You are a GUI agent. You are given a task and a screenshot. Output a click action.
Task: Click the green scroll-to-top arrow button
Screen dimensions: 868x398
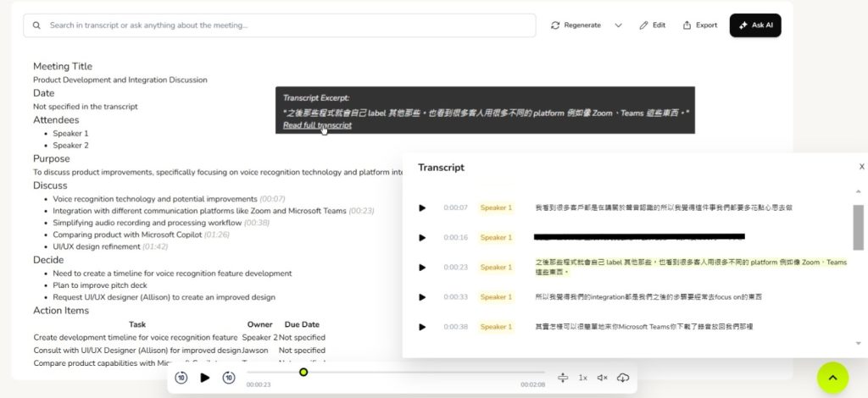click(x=832, y=378)
